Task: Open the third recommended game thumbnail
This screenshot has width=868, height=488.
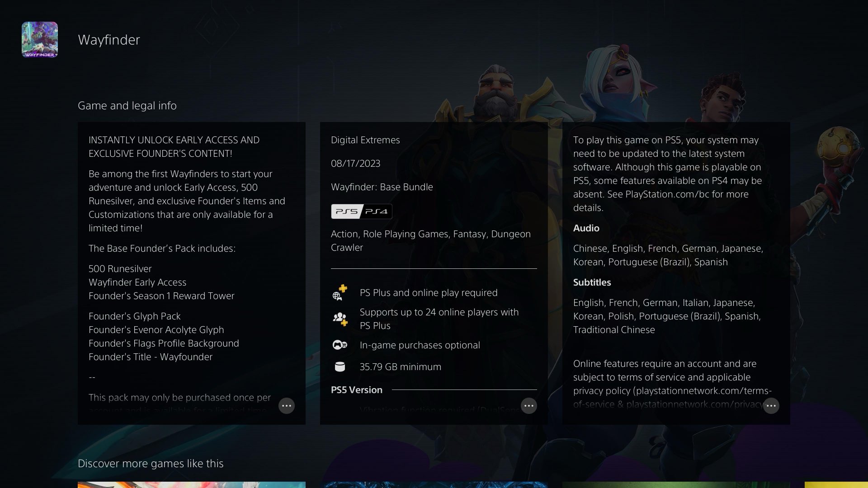Action: 676,485
